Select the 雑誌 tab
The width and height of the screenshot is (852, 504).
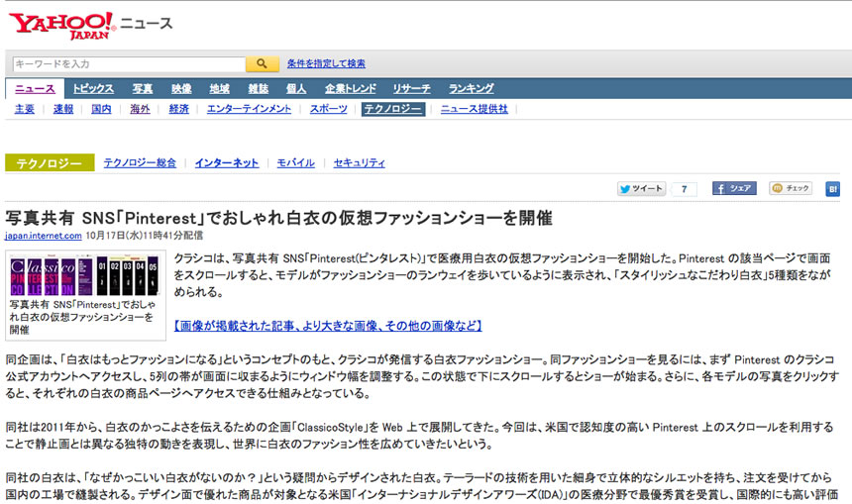(x=259, y=88)
